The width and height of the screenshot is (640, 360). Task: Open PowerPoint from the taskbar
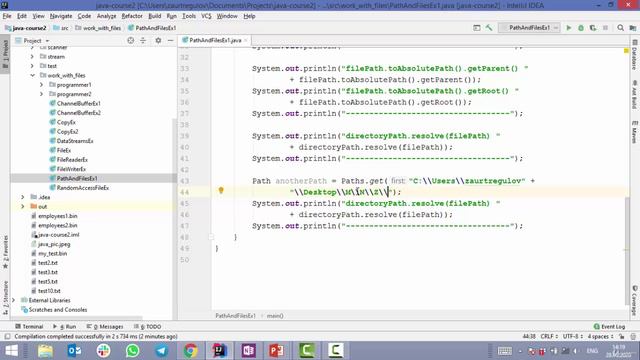click(x=277, y=351)
